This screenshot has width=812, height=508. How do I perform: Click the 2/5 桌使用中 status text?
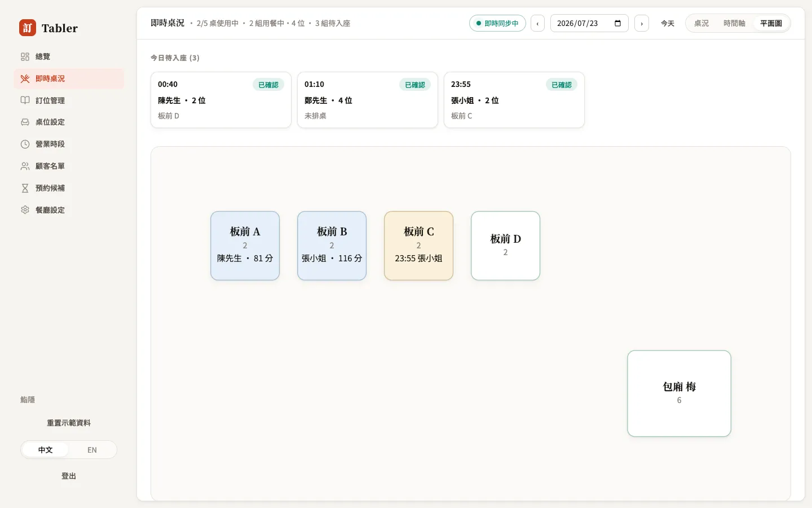[218, 23]
